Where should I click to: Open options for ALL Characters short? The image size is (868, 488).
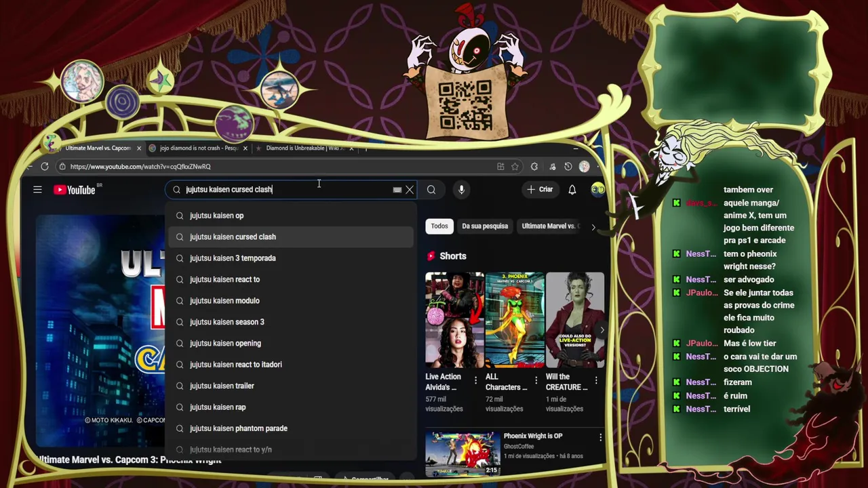pos(536,380)
